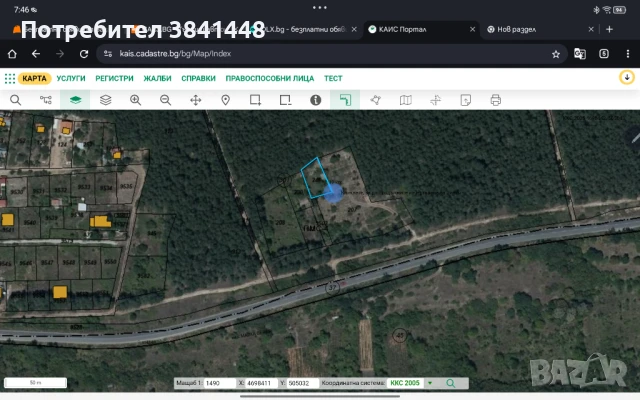Open the object tree/structure tool
This screenshot has height=400, width=640.
46,100
